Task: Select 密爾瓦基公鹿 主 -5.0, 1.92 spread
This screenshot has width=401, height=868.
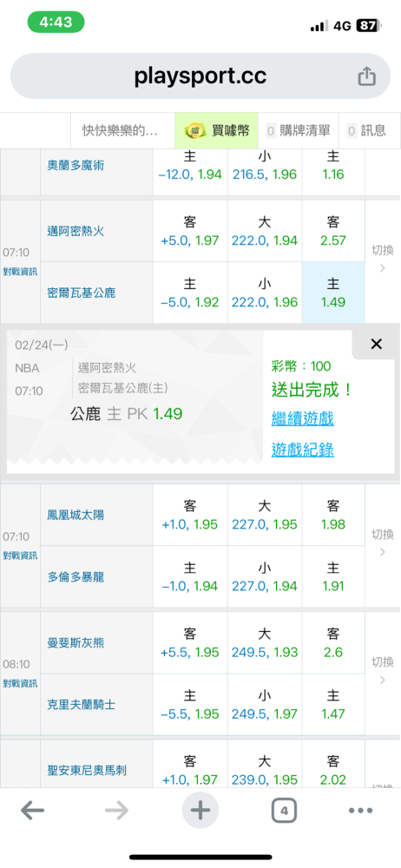Action: tap(190, 293)
